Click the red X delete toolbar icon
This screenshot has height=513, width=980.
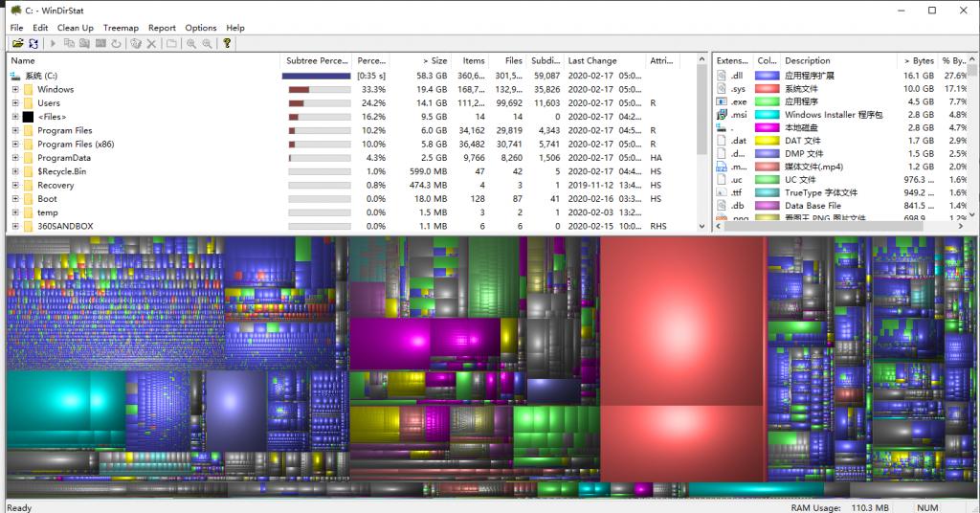(x=151, y=43)
